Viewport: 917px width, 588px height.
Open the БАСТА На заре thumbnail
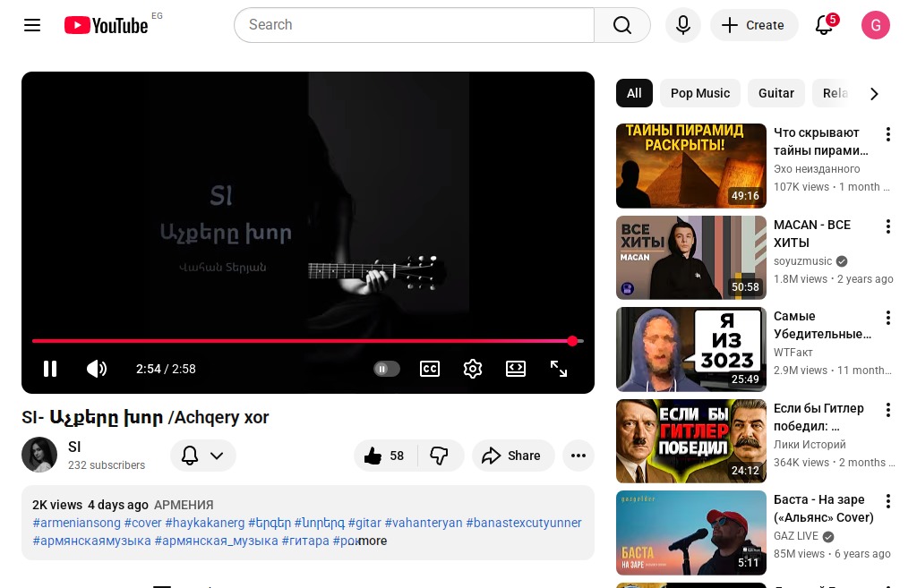[x=691, y=533]
